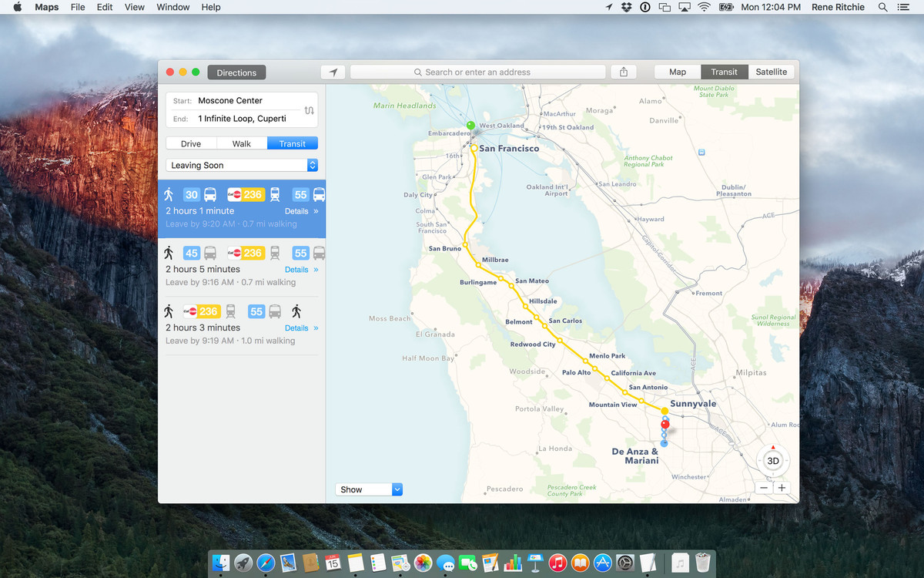Open the Window menu

click(173, 7)
